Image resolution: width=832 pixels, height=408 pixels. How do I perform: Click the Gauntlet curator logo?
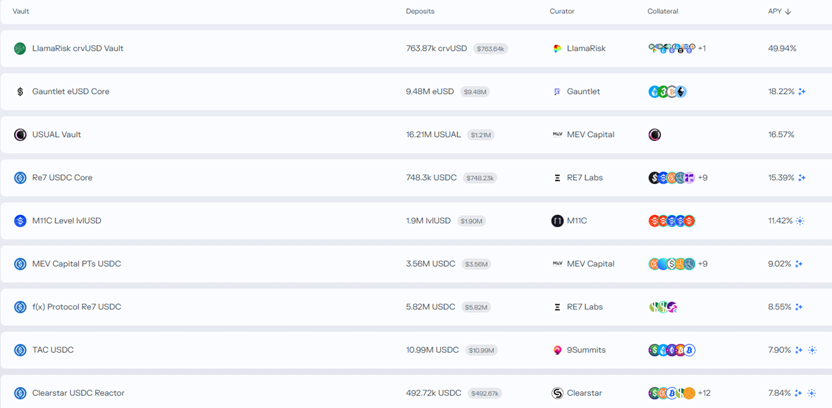[x=557, y=92]
